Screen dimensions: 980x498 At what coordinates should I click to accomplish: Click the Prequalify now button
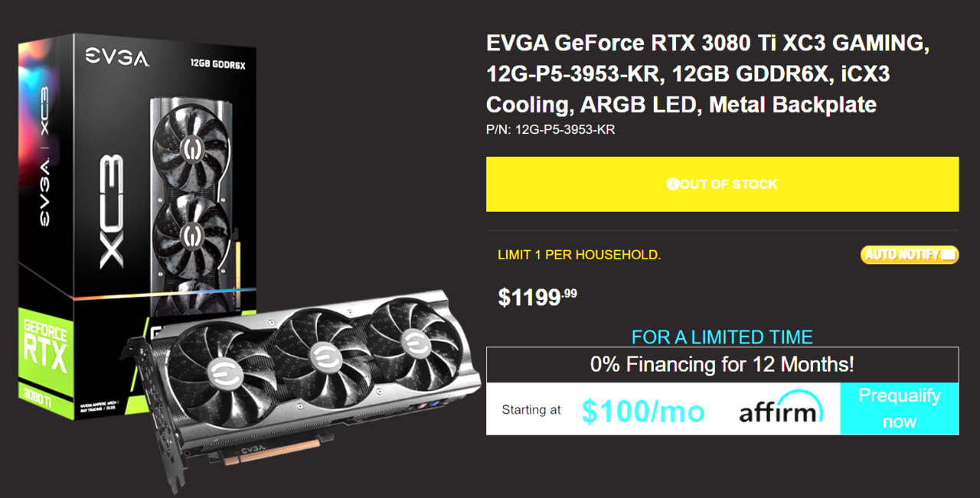[899, 408]
